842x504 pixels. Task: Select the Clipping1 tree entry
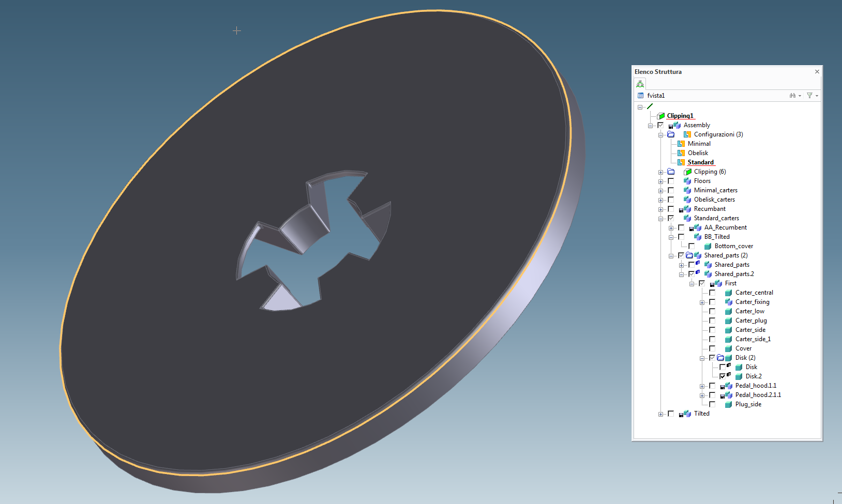point(680,116)
